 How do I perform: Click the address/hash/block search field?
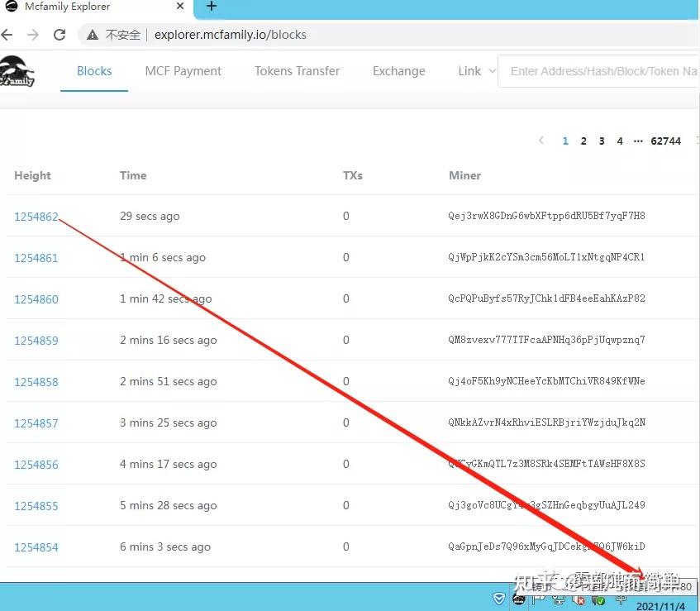598,71
